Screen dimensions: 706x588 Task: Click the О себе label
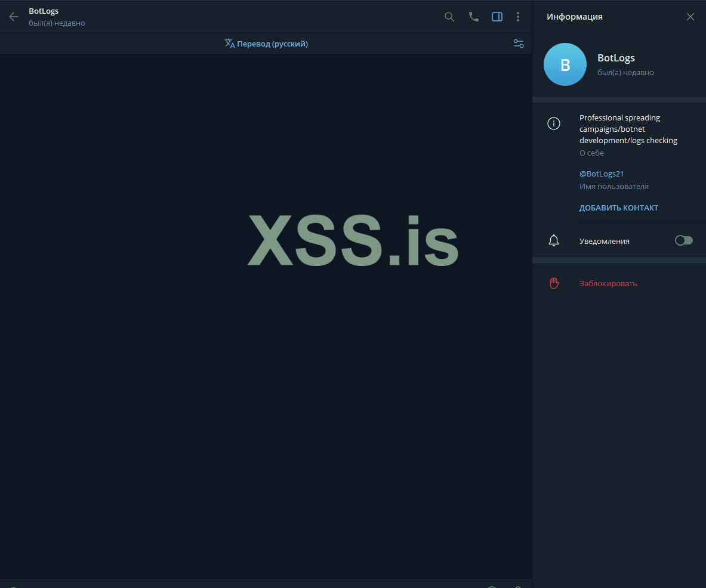tap(591, 153)
